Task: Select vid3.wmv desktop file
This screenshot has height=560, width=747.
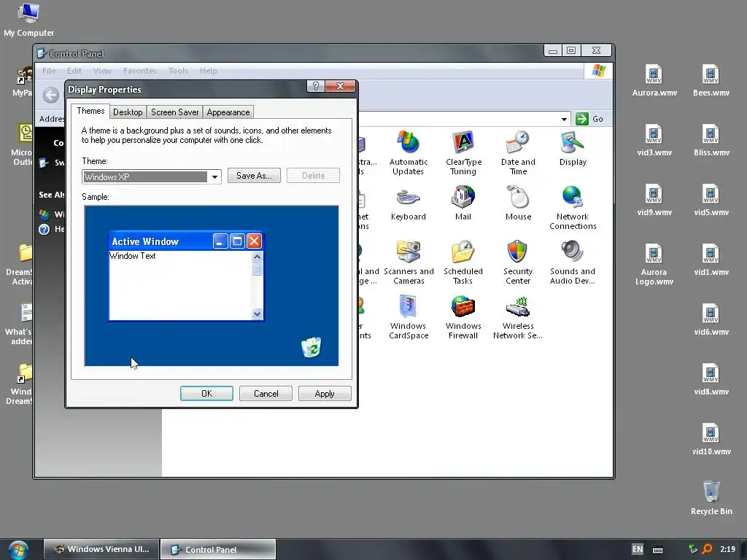Action: coord(654,141)
